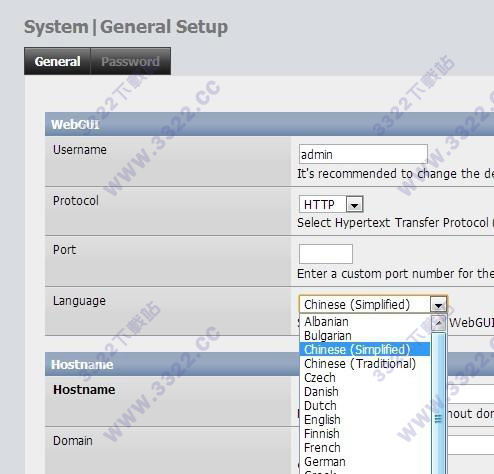Click the language list scrollbar thumb
The height and width of the screenshot is (474, 494).
click(439, 403)
